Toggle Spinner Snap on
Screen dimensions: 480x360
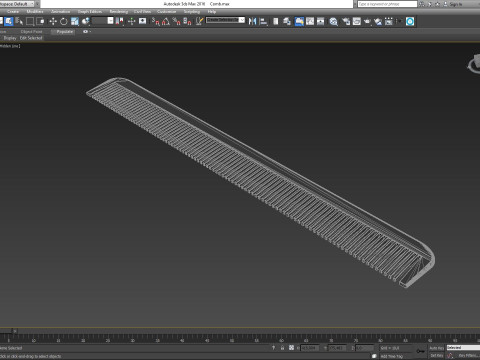[x=187, y=21]
